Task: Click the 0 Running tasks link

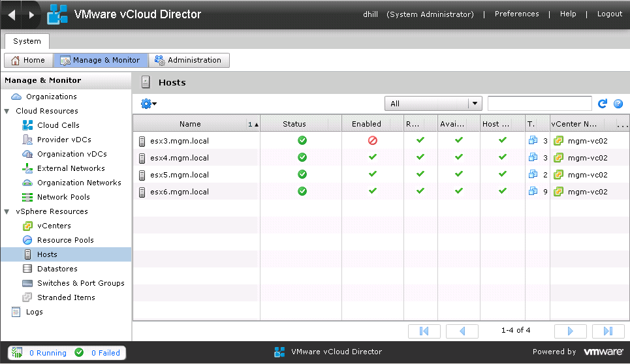Action: point(48,353)
